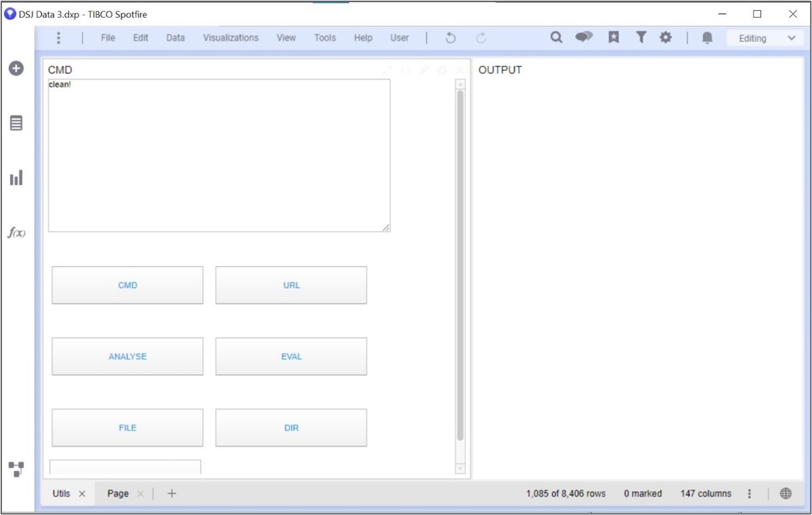This screenshot has height=515, width=812.
Task: Open the Data in analysis sidebar icon
Action: coord(16,123)
